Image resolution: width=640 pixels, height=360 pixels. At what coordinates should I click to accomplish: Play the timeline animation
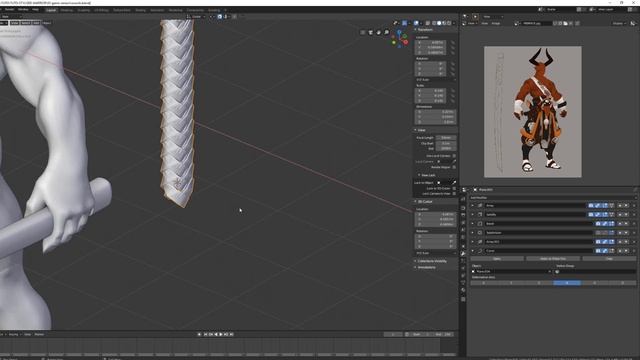coord(221,334)
